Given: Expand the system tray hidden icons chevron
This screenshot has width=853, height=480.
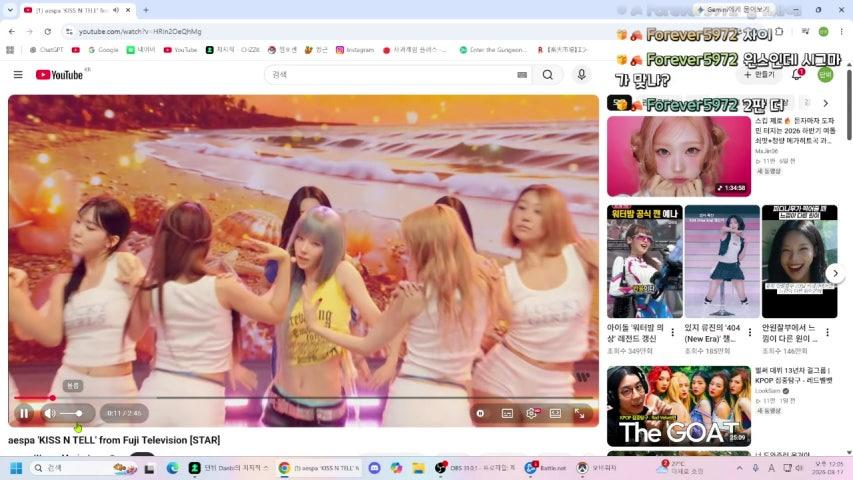Looking at the screenshot, I should [x=739, y=468].
